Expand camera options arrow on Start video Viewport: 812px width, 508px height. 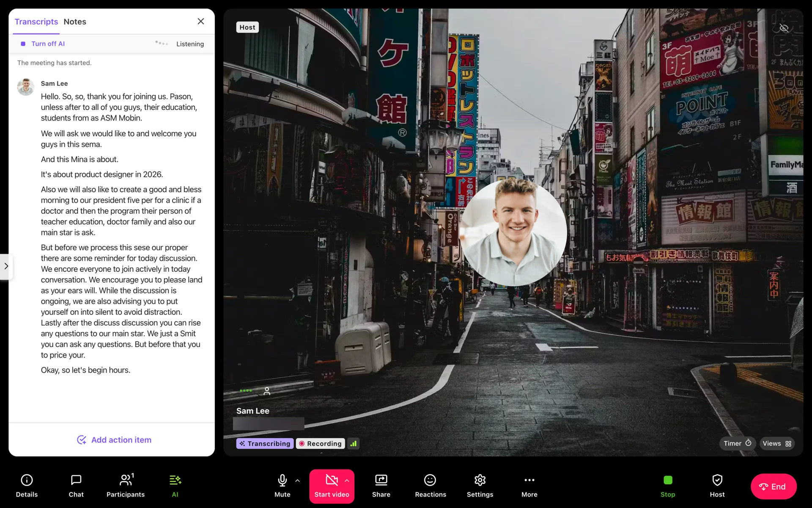coord(347,480)
